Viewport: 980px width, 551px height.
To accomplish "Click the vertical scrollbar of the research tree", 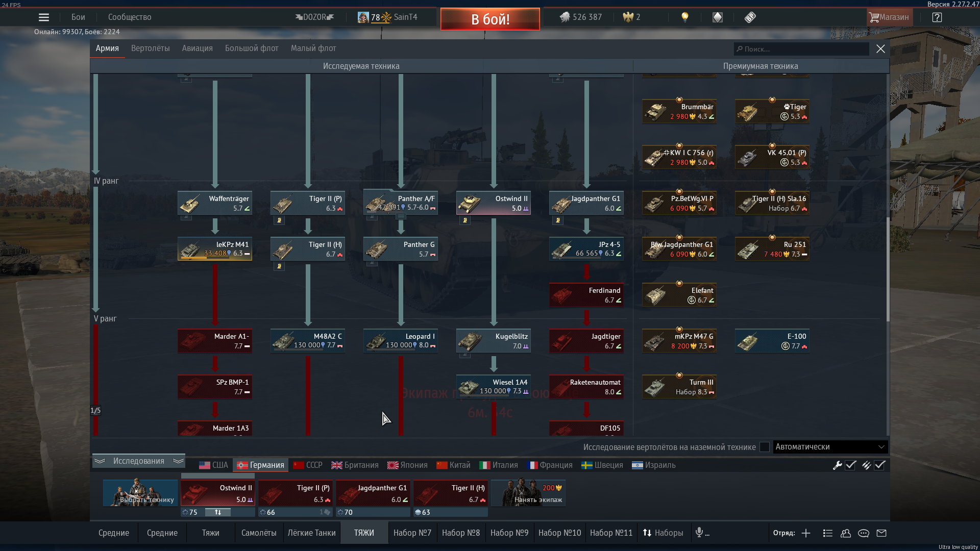I will [x=888, y=269].
